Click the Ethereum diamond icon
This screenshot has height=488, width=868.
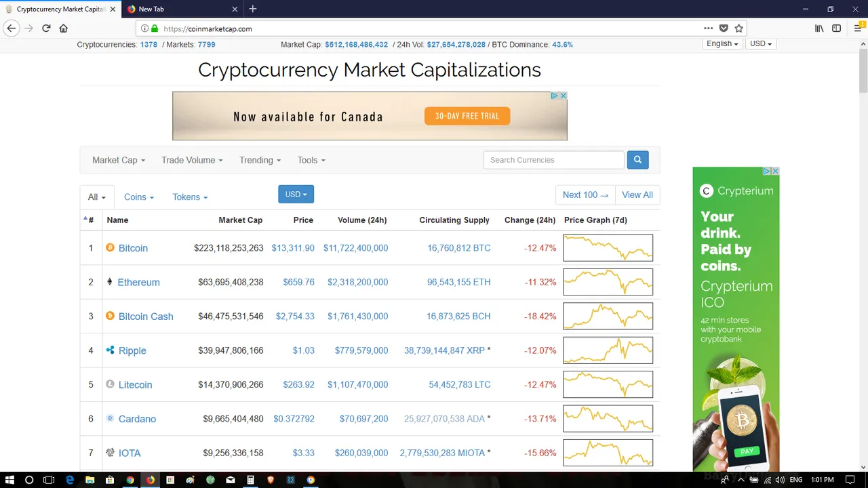(x=110, y=281)
